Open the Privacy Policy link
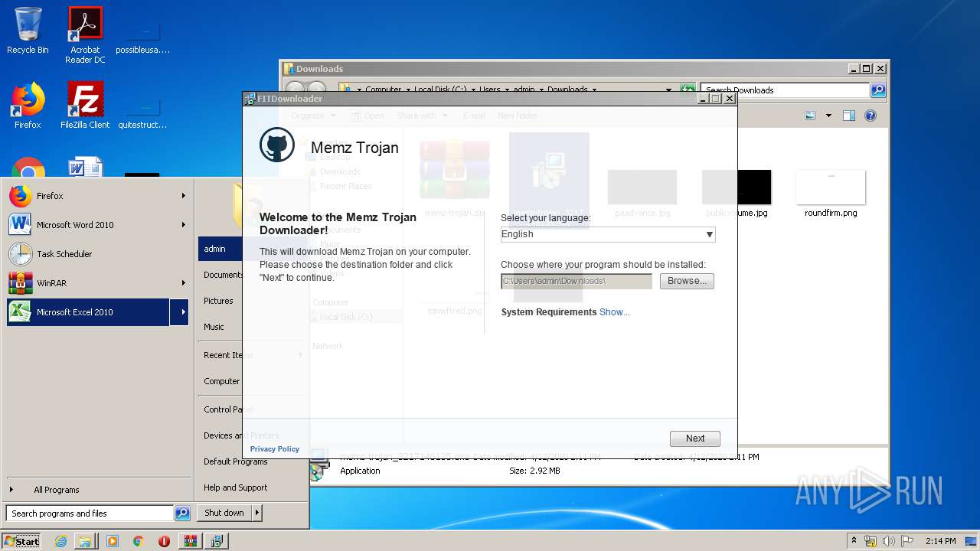Image resolution: width=980 pixels, height=551 pixels. (275, 449)
